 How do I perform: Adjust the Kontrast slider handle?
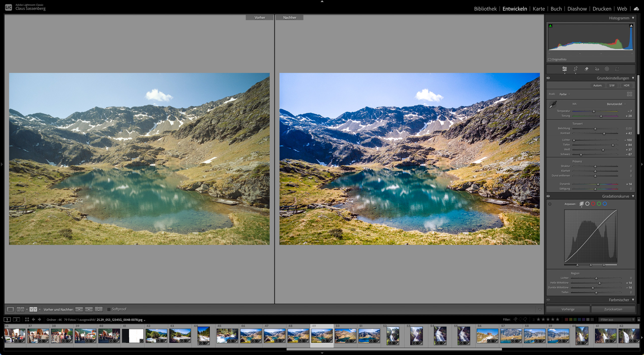point(604,134)
